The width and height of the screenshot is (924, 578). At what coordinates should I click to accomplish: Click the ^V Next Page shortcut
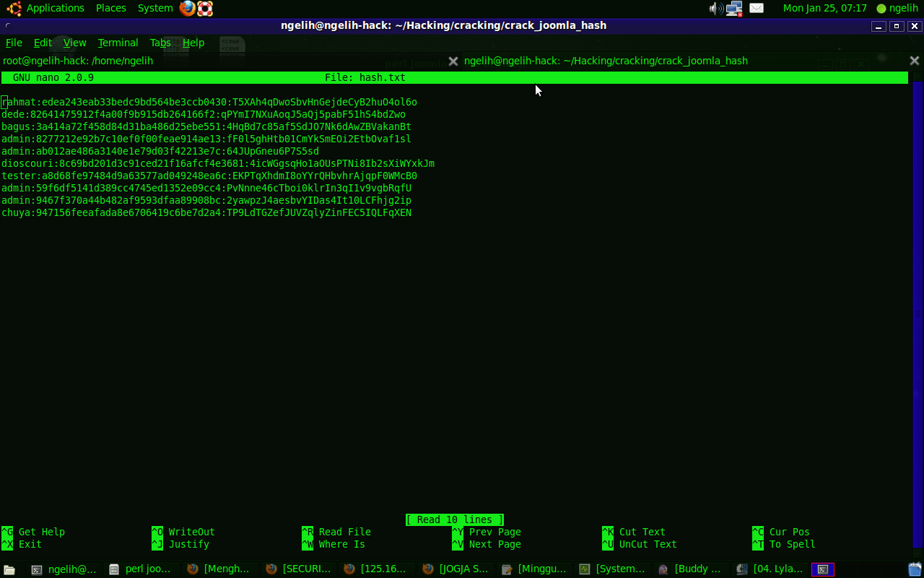487,544
